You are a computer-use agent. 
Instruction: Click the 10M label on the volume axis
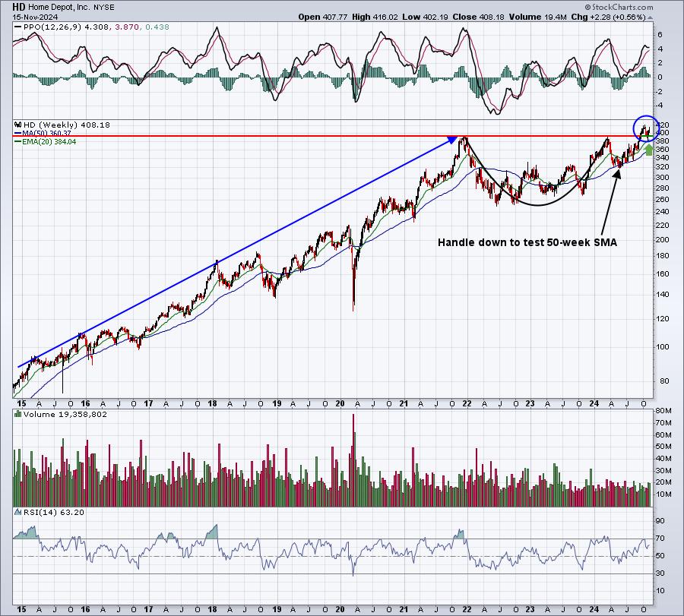pyautogui.click(x=663, y=494)
